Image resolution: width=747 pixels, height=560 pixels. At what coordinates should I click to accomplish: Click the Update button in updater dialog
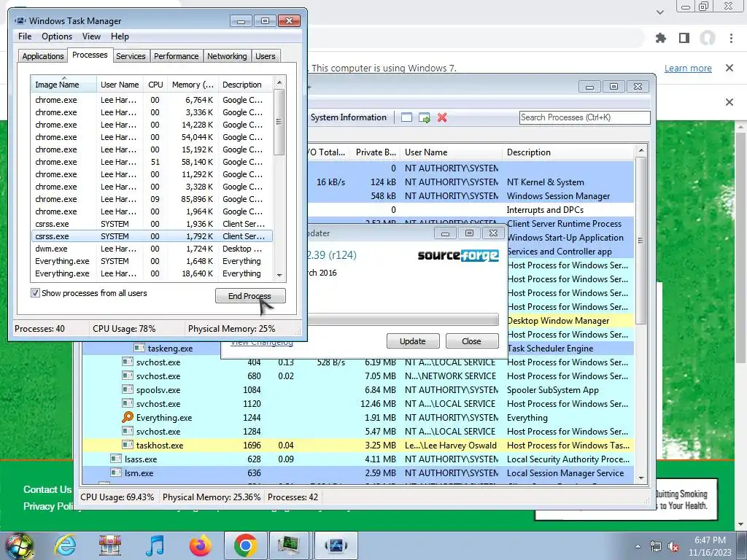coord(413,341)
